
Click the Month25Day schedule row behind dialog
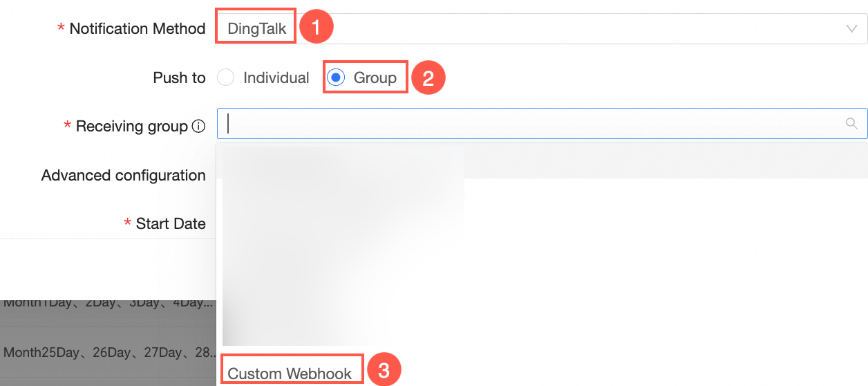pos(108,352)
